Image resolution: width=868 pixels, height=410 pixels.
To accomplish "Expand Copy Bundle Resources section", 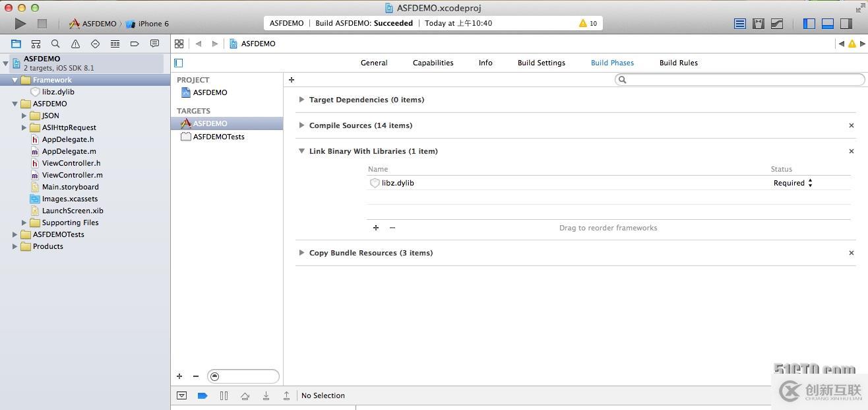I will [301, 253].
